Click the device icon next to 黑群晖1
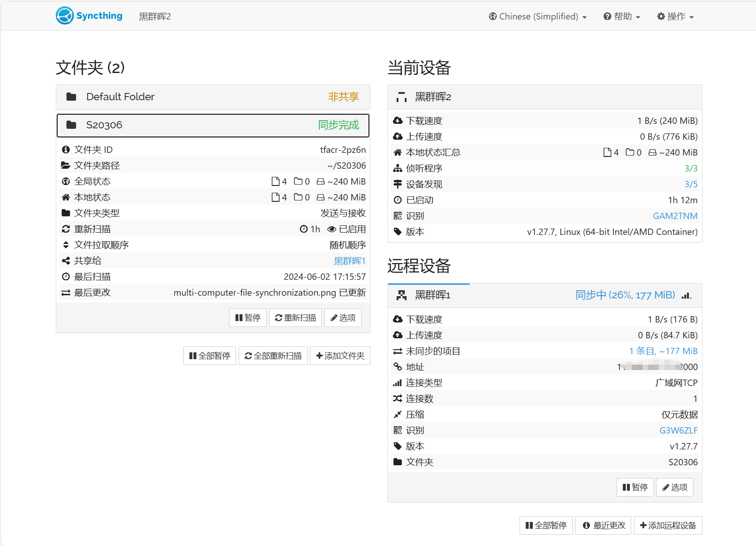 coord(401,296)
